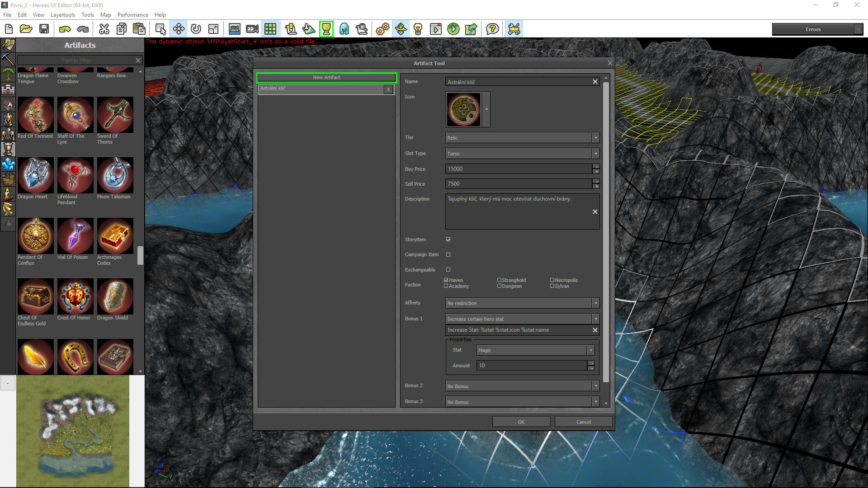Open the Tier dropdown set to Relic
868x488 pixels.
(522, 138)
